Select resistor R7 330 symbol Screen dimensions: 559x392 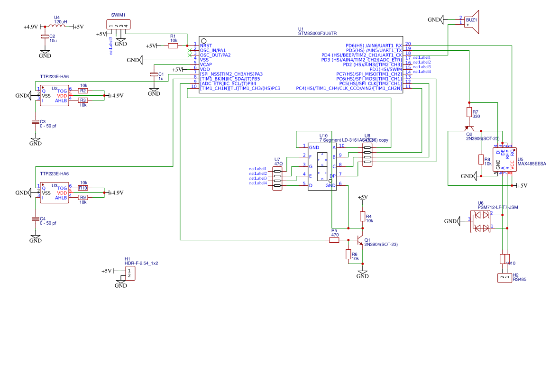[469, 112]
